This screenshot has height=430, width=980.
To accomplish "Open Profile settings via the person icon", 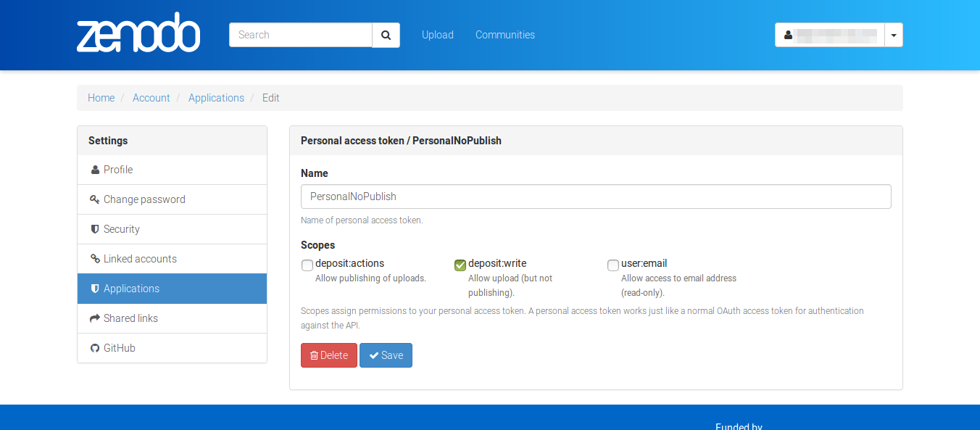I will click(x=94, y=169).
